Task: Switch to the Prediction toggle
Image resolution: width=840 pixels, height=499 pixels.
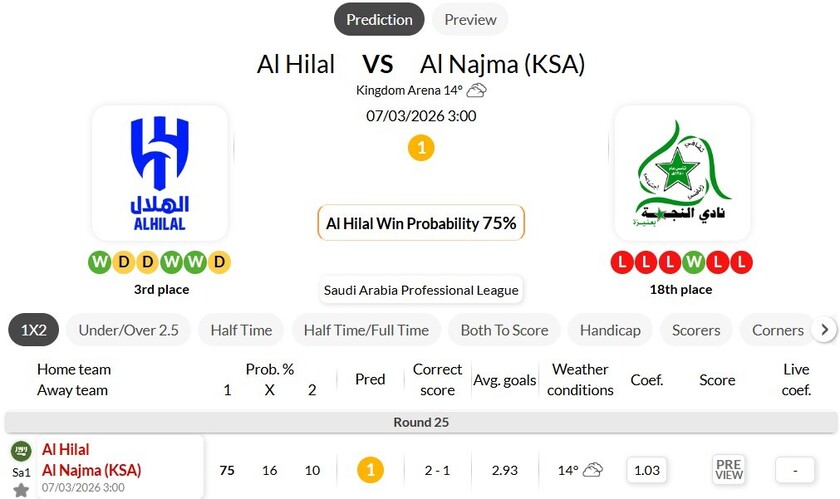Action: 379,19
